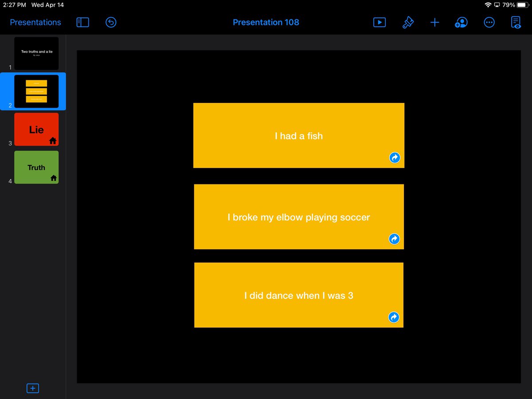Screen dimensions: 532x399
Task: Select slide 1 Two truths and a lie
Action: pos(36,53)
